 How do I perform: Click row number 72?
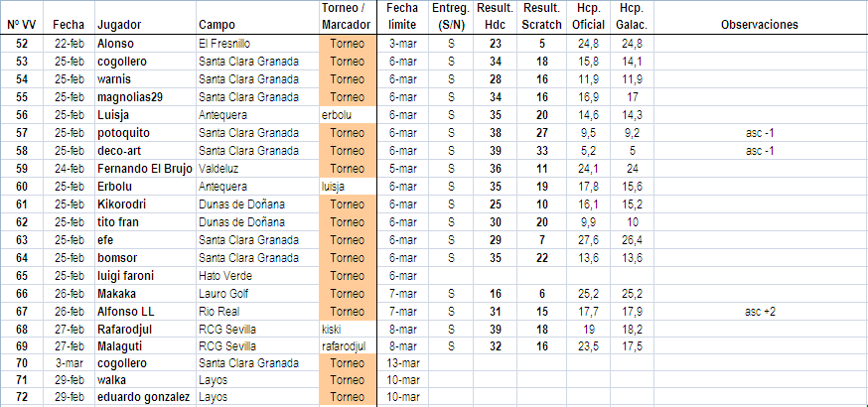pyautogui.click(x=22, y=397)
